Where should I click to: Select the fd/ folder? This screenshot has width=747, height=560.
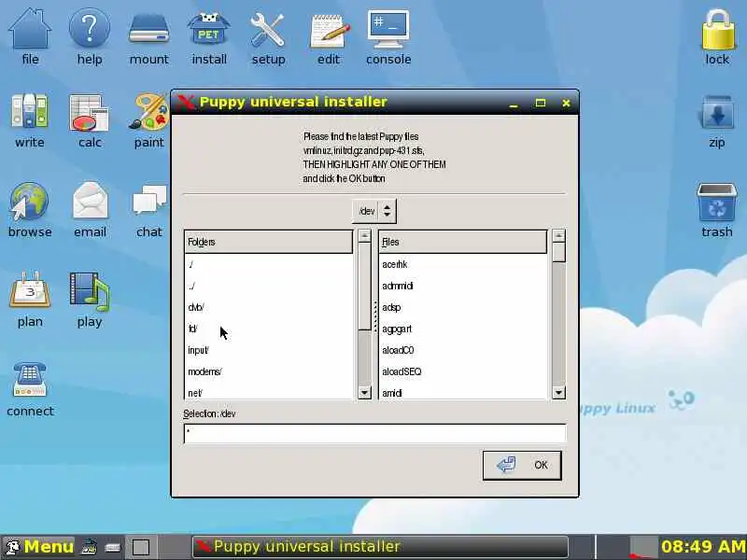[268, 329]
